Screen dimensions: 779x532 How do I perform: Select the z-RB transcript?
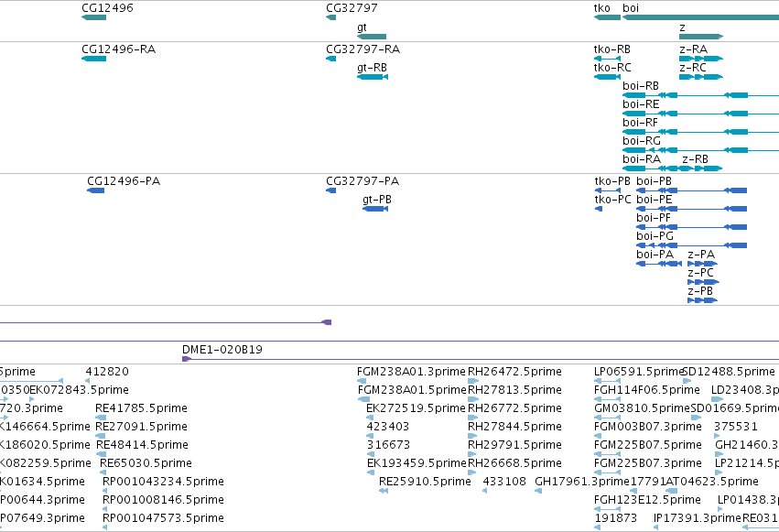(700, 168)
